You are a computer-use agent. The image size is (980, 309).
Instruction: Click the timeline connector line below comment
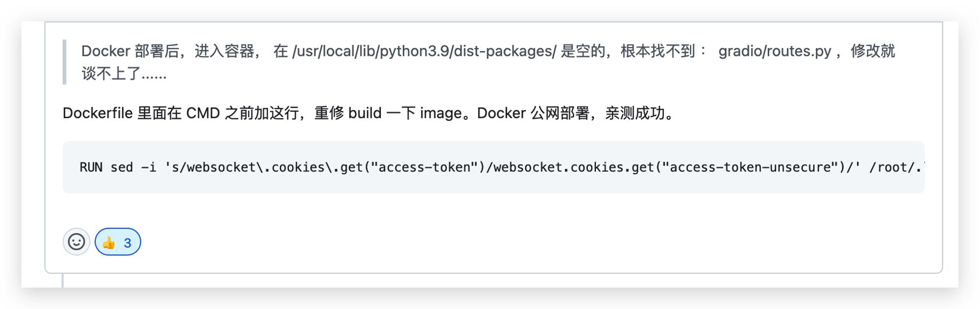[63, 281]
